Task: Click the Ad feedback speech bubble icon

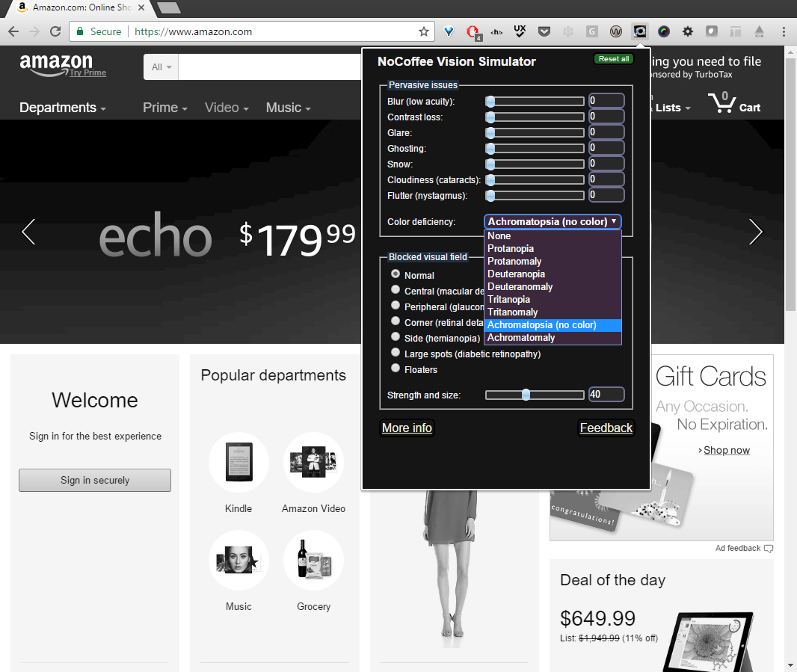Action: tap(769, 548)
